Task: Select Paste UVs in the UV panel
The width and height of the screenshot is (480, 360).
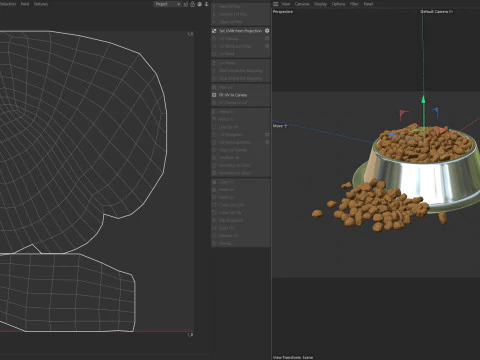Action: tap(226, 190)
